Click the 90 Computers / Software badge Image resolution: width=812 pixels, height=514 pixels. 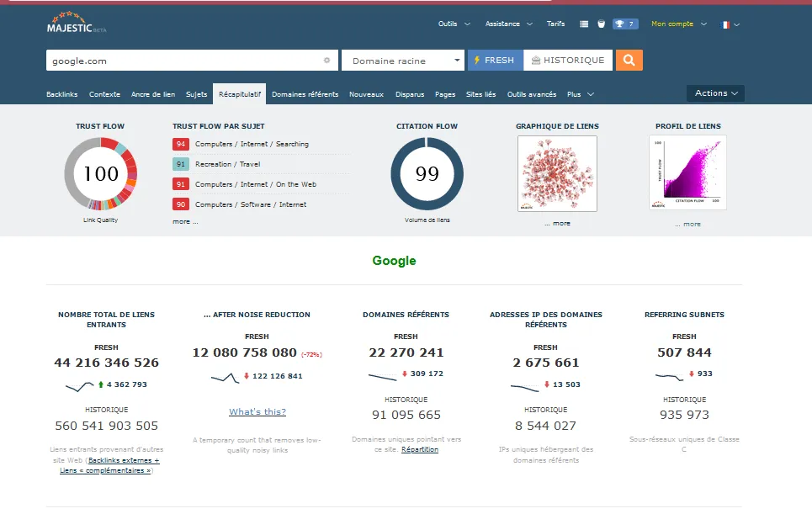[181, 204]
